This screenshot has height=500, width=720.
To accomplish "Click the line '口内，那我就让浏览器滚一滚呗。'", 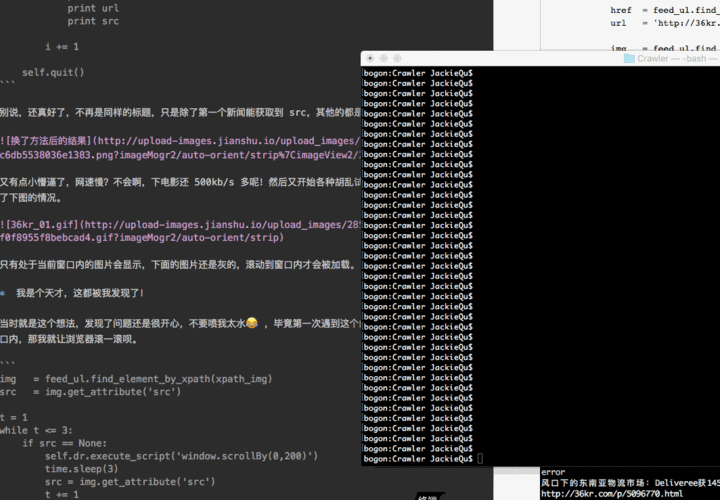I will pyautogui.click(x=69, y=339).
